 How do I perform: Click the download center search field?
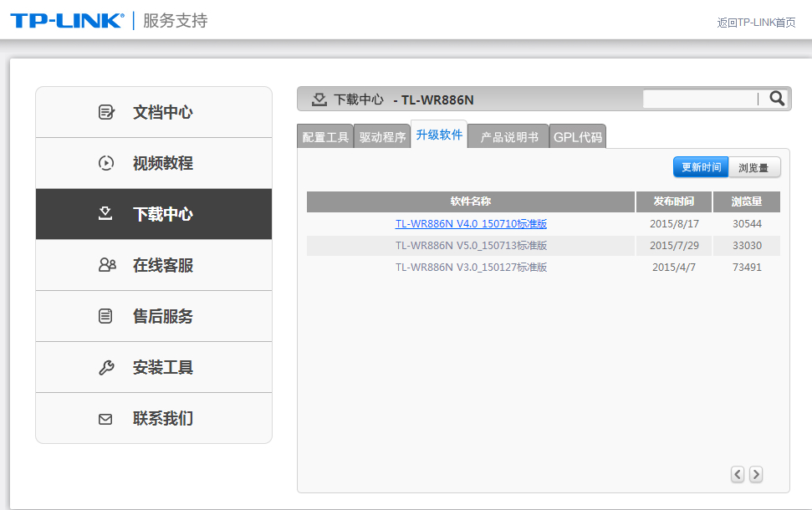700,99
